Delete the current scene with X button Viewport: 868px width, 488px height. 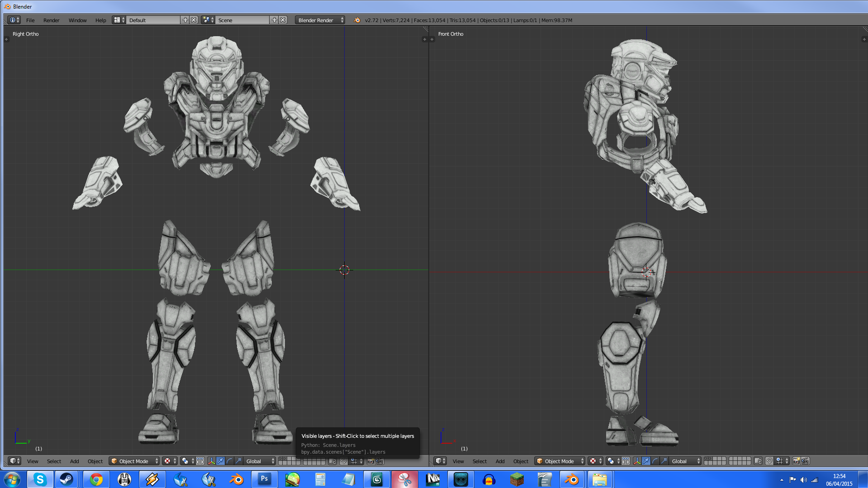(x=283, y=20)
